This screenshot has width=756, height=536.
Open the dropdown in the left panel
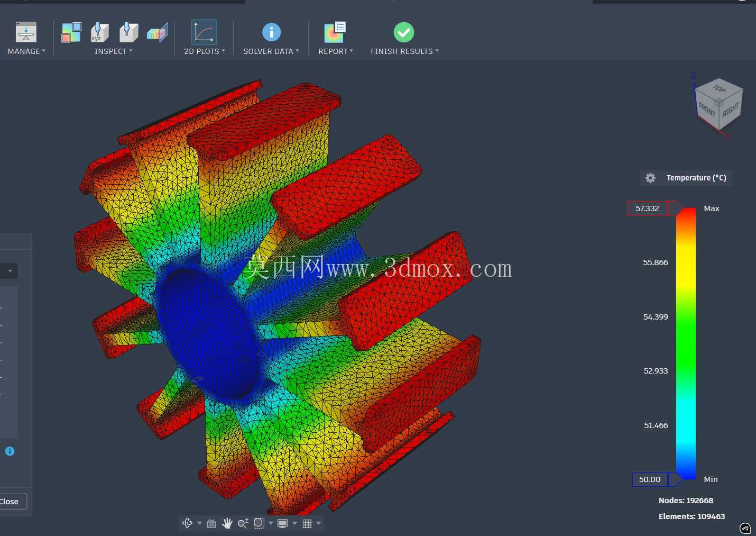click(9, 271)
